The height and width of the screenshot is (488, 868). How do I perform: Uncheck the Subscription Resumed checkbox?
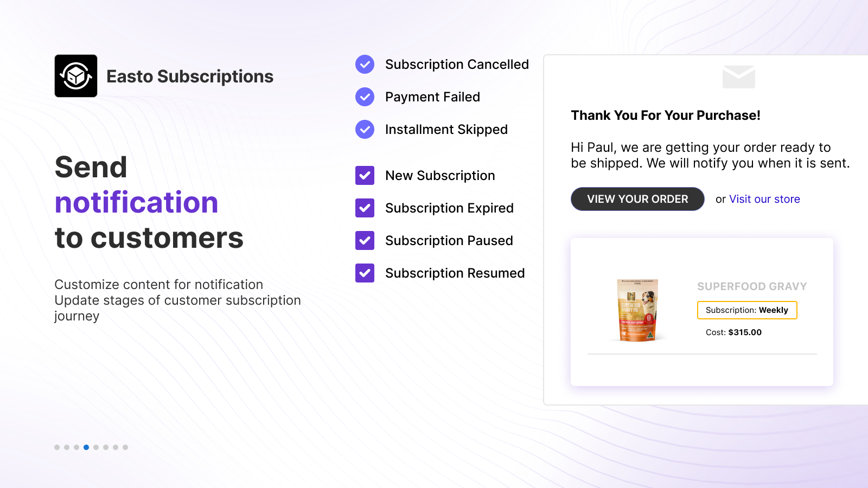(x=365, y=273)
